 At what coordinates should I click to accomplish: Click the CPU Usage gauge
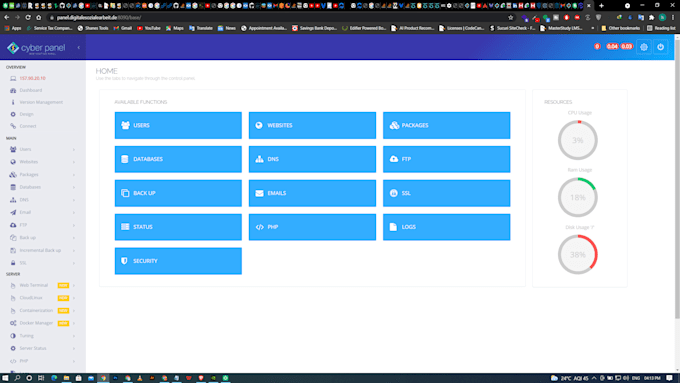(578, 140)
